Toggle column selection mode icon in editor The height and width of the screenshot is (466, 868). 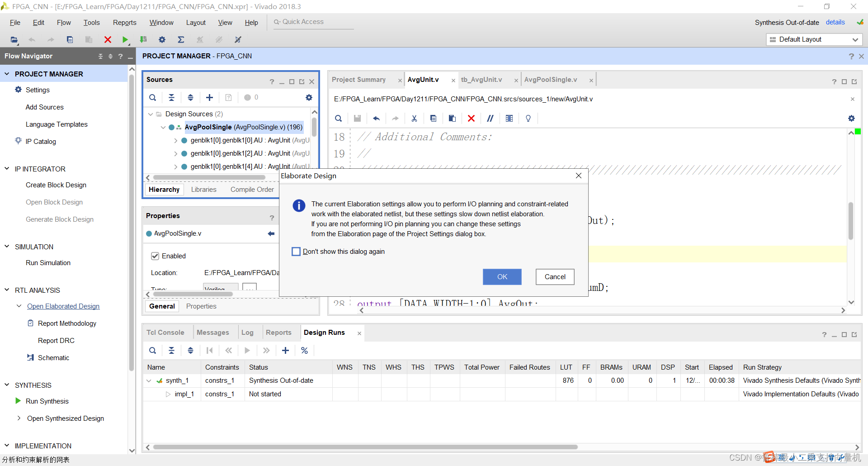pos(509,119)
